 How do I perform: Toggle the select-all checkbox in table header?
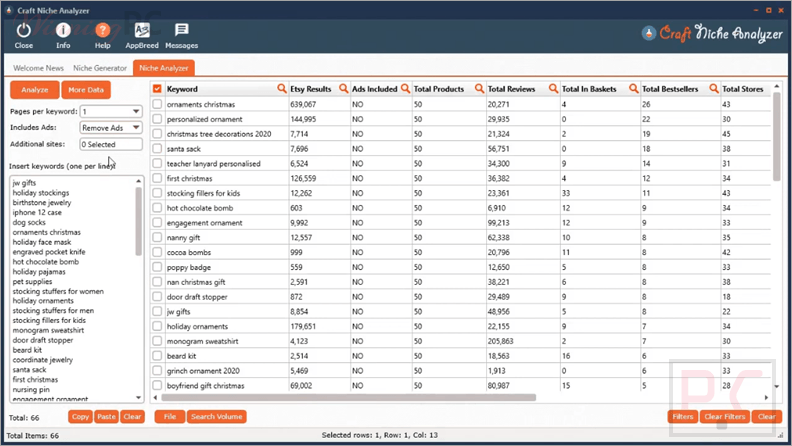coord(157,89)
